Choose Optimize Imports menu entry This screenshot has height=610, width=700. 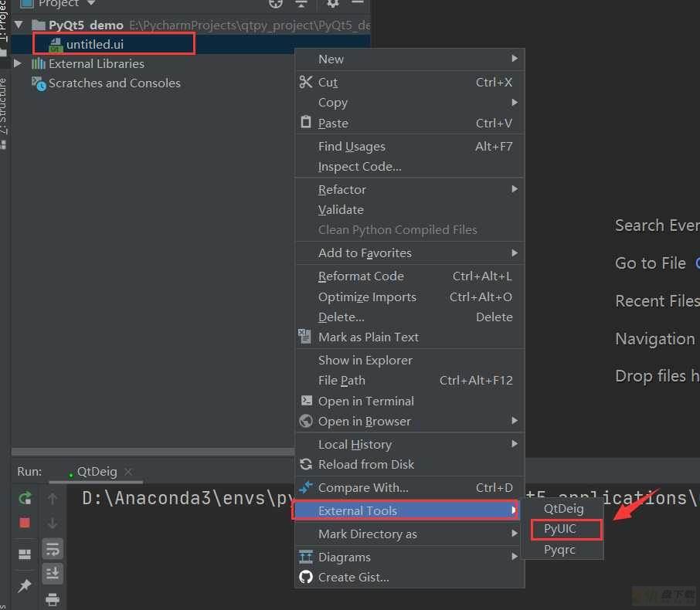409,297
